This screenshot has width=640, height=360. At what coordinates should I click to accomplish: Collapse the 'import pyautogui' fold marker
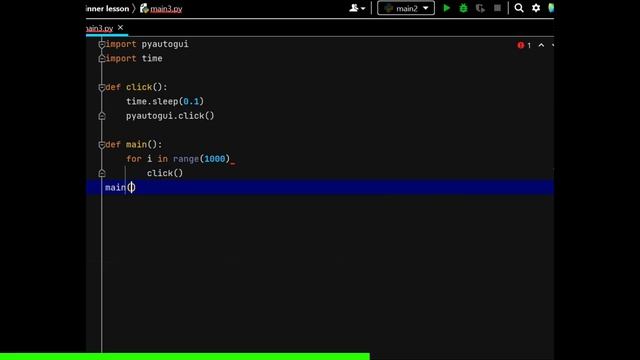point(102,44)
